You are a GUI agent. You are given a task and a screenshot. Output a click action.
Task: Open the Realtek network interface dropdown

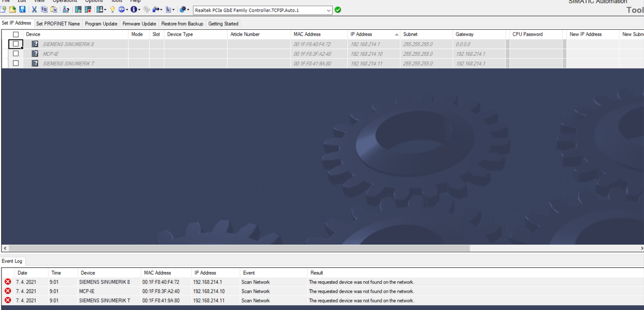click(x=329, y=10)
